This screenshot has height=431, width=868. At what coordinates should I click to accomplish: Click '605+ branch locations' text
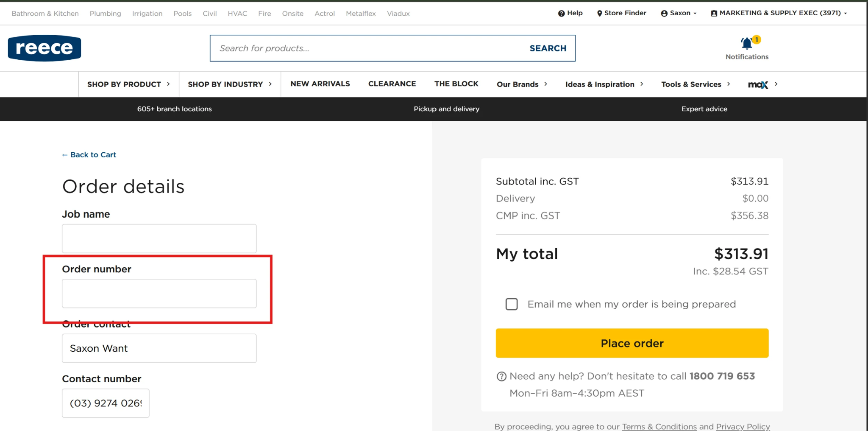[x=174, y=109]
